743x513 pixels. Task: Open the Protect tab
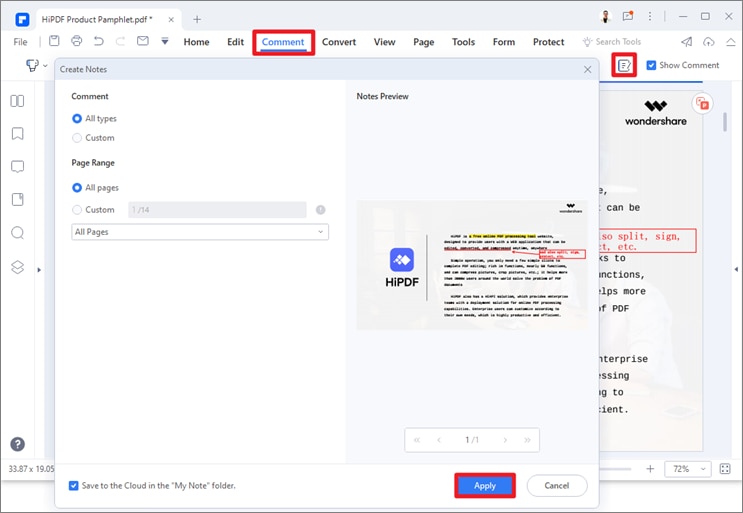coord(548,42)
